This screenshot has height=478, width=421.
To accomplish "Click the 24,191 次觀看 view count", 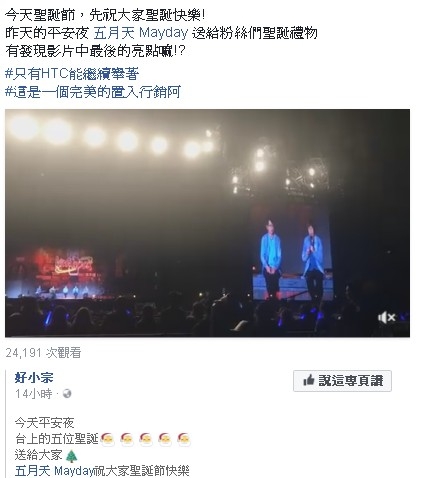I will point(43,353).
